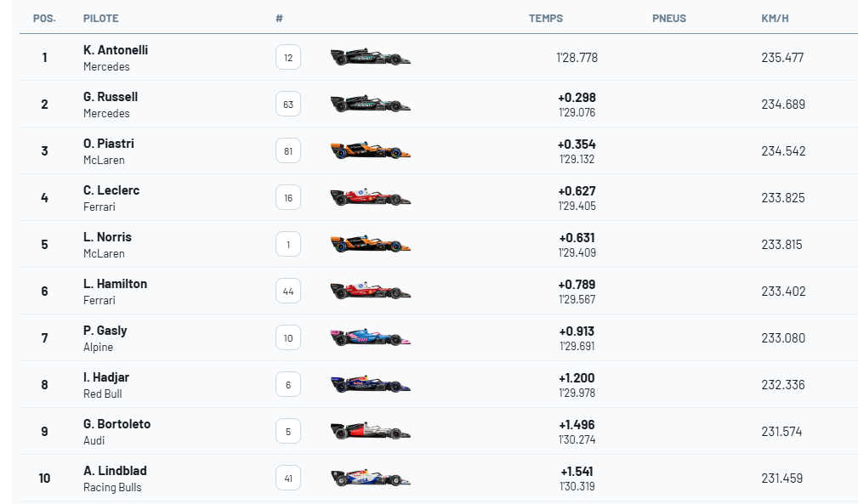This screenshot has width=858, height=504.
Task: Sort by the KM/H column header
Action: click(776, 19)
